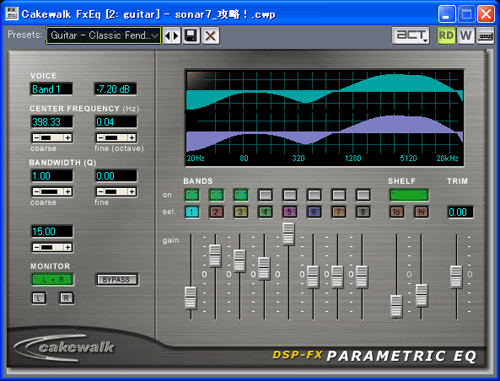Step to previous preset arrow

tap(168, 36)
